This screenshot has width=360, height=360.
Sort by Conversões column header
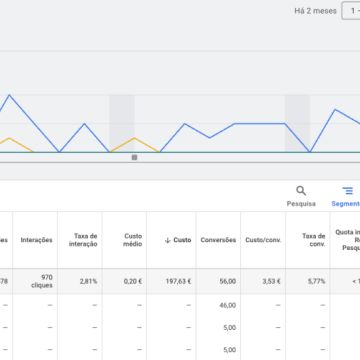coord(218,240)
